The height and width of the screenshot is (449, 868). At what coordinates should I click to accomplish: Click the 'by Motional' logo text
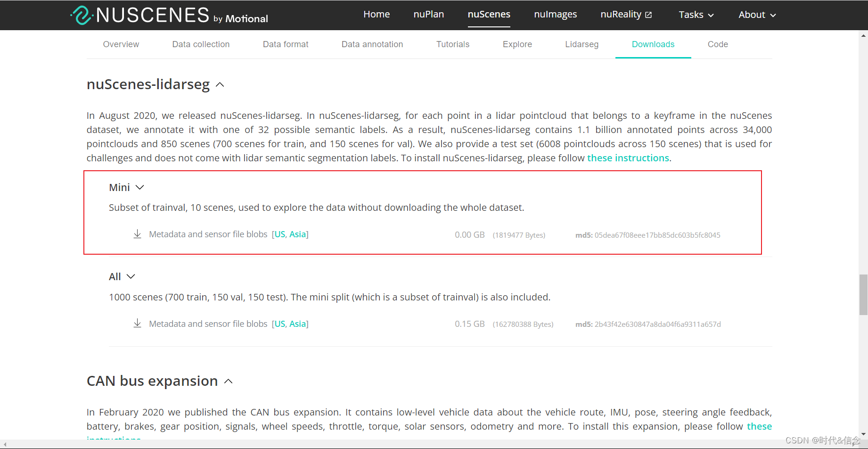click(241, 19)
